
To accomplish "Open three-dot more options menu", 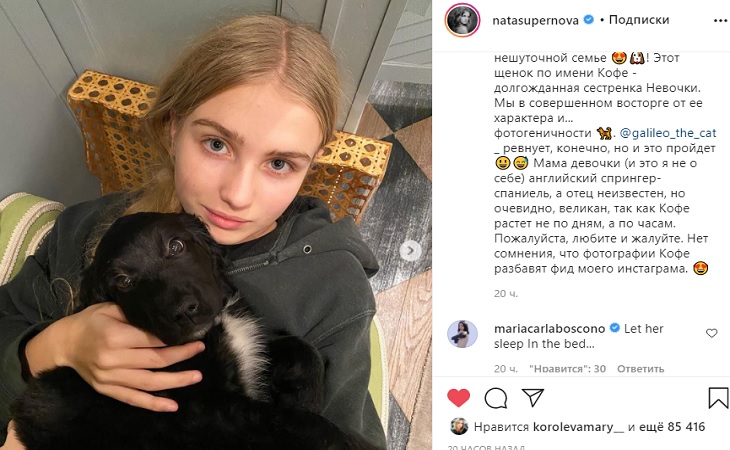I will point(720,21).
